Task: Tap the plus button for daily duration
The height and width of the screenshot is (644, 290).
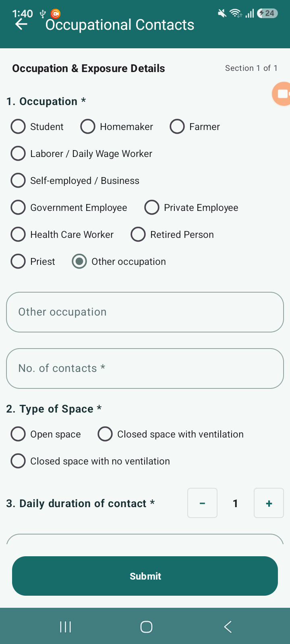Action: 269,503
